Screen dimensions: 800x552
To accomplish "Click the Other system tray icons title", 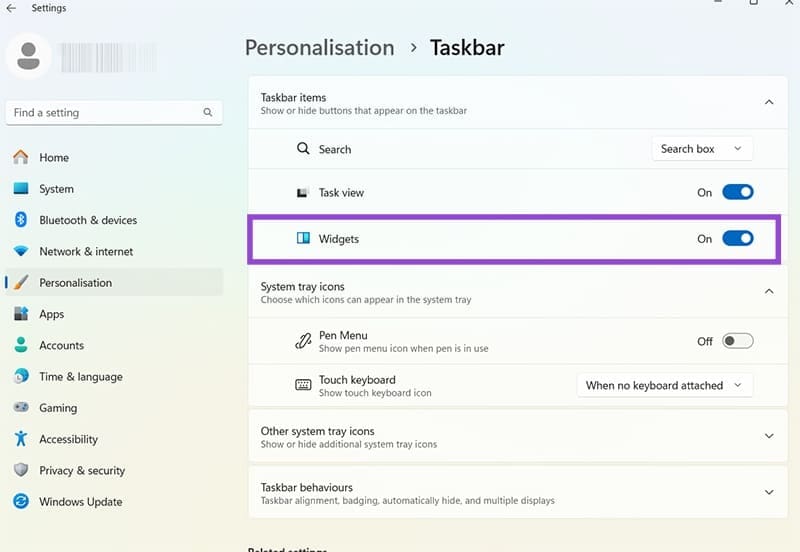I will [x=317, y=431].
